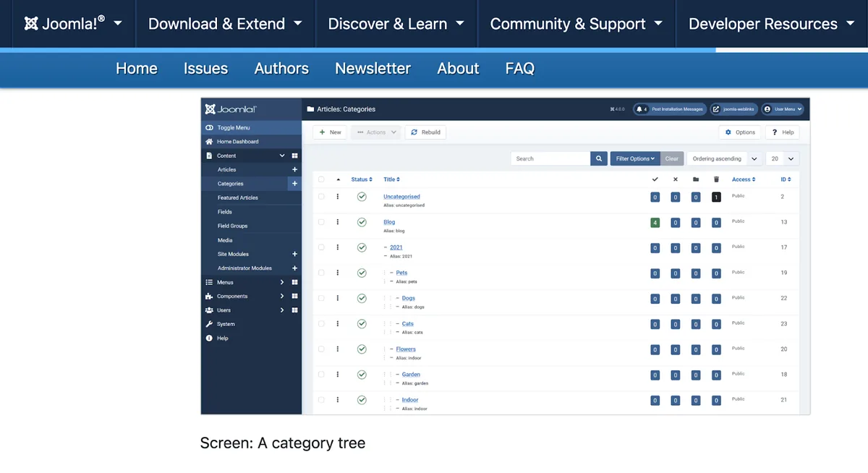Click the Toggle Menu sidebar icon

click(209, 127)
